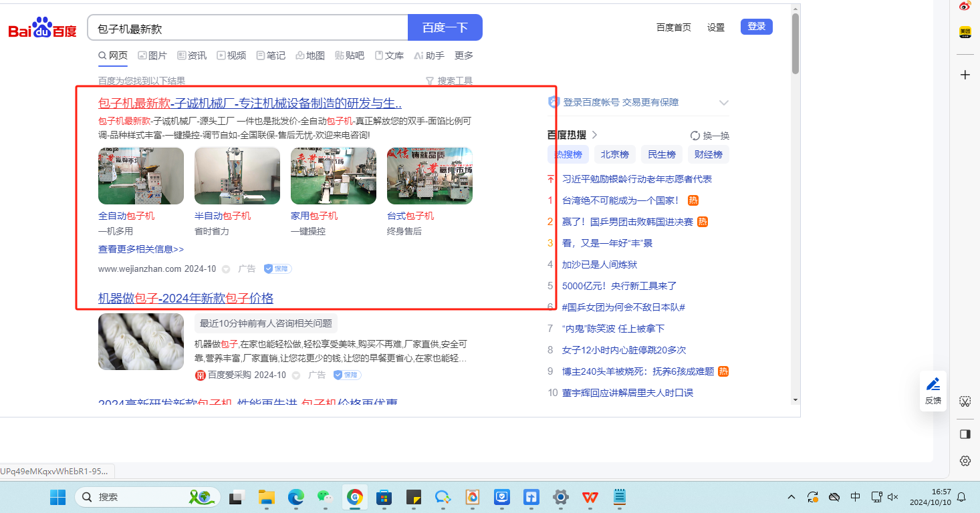
Task: Expand the 登录百度帐号 panel chevron
Action: 723,103
